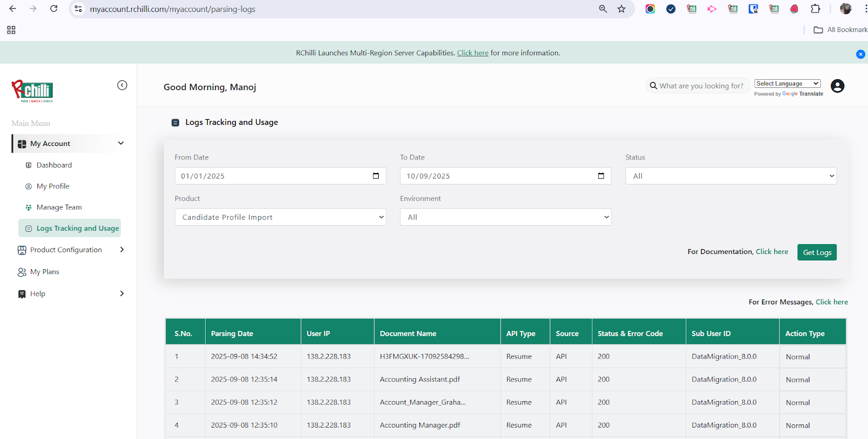Screen dimensions: 868x439
Task: Close the announcement banner
Action: [x=860, y=54]
